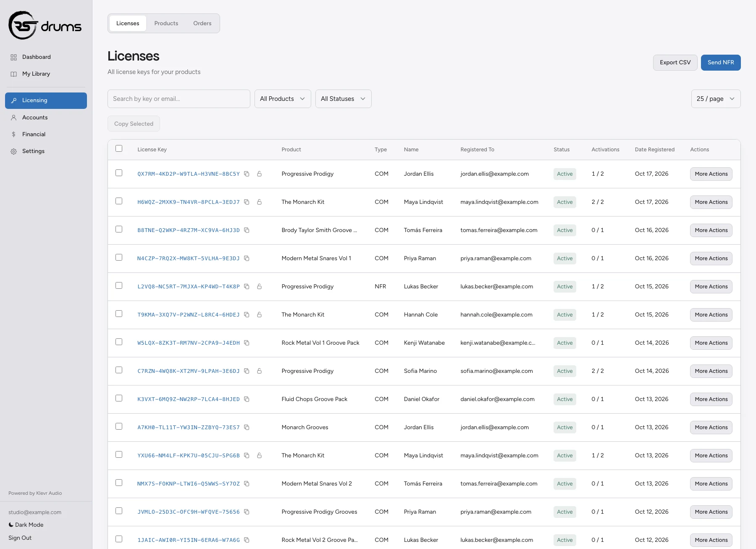
Task: Copy license key H6WQZ-2MXK9 using copy icon
Action: [247, 202]
